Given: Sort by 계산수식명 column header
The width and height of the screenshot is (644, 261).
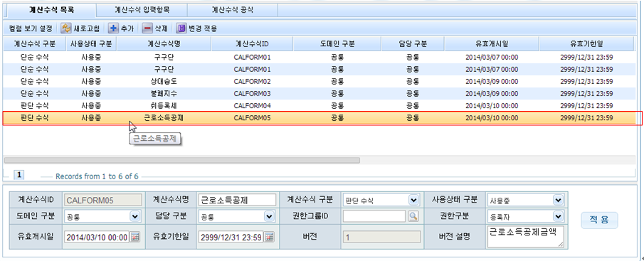Looking at the screenshot, I should (x=164, y=44).
